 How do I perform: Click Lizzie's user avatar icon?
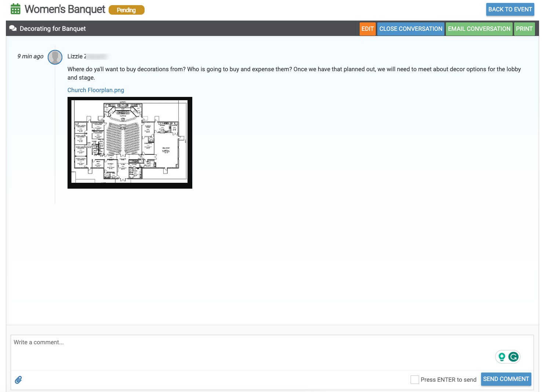[x=55, y=57]
